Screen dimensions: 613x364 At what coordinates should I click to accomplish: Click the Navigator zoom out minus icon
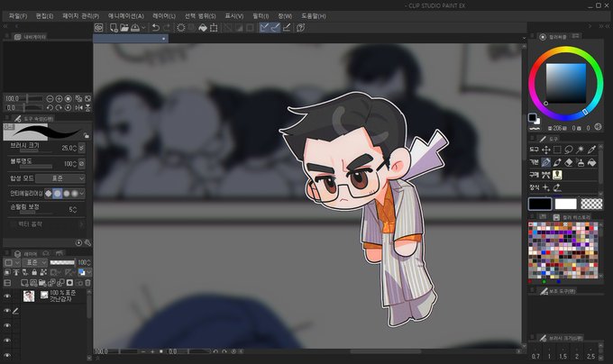point(50,99)
